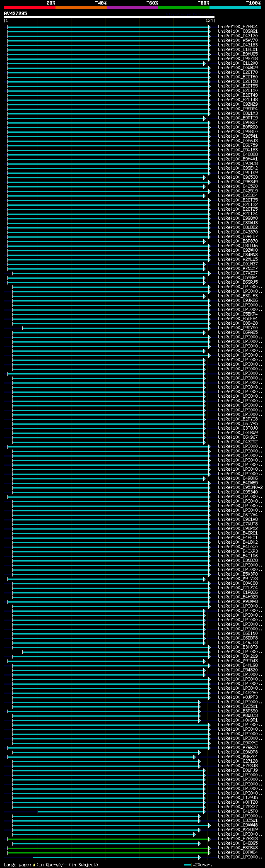Open hit UniRef100_B7FHX4
Image resolution: width=265 pixels, height=868 pixels.
[x=238, y=27]
